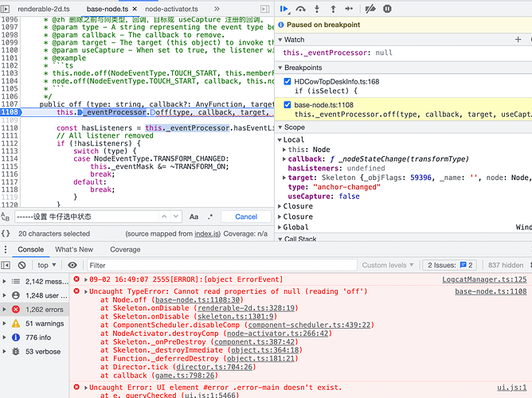Step into next function call
Image resolution: width=532 pixels, height=398 pixels.
(x=317, y=9)
